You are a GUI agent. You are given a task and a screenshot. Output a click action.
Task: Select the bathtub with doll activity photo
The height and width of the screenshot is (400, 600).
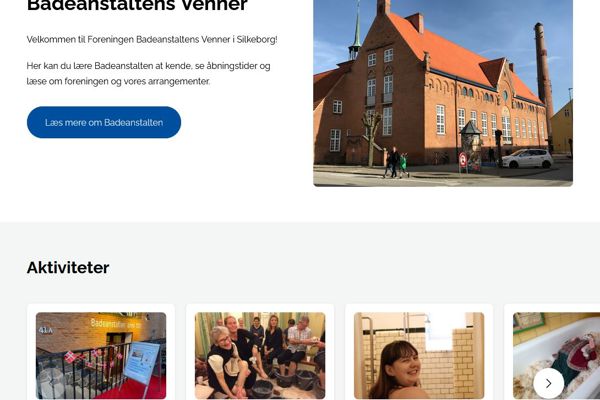pyautogui.click(x=556, y=356)
